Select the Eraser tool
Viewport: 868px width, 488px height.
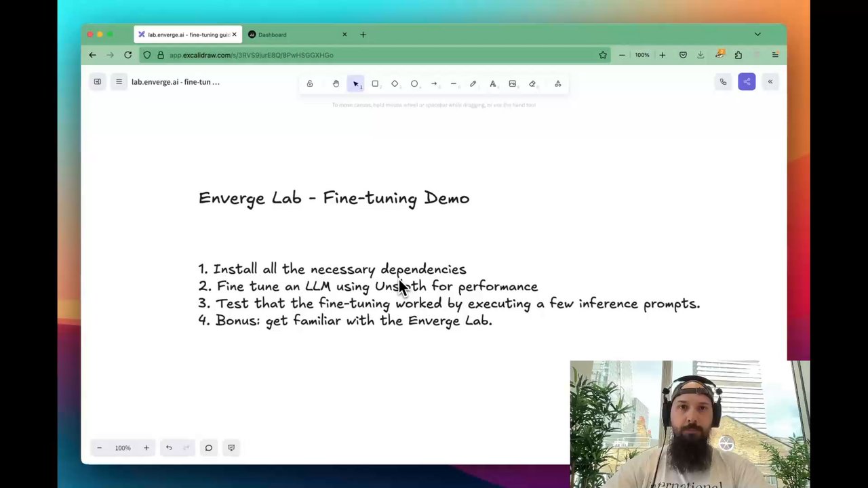point(532,83)
